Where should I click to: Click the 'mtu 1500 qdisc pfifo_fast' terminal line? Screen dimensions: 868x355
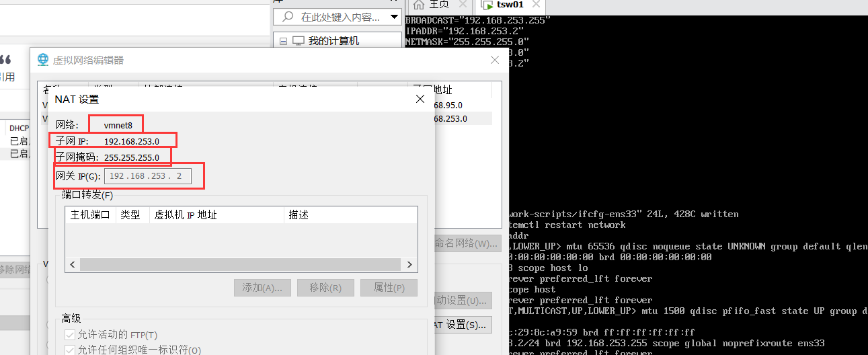tap(688, 311)
